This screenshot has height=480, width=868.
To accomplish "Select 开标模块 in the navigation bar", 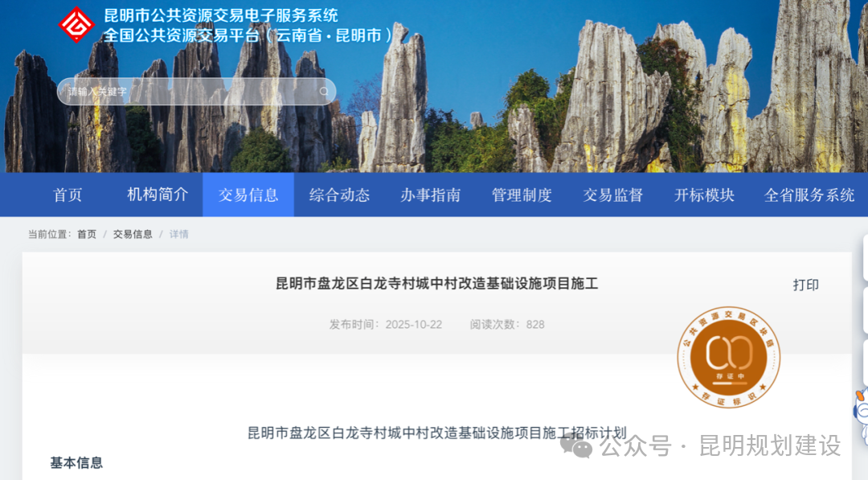I will point(704,195).
